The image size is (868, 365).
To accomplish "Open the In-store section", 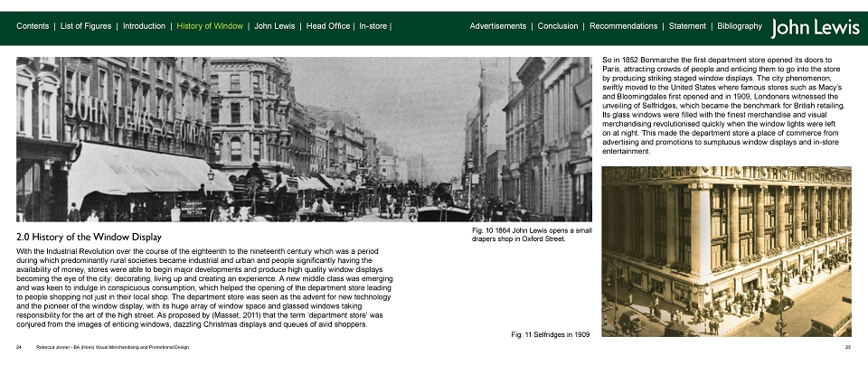I will coord(373,26).
